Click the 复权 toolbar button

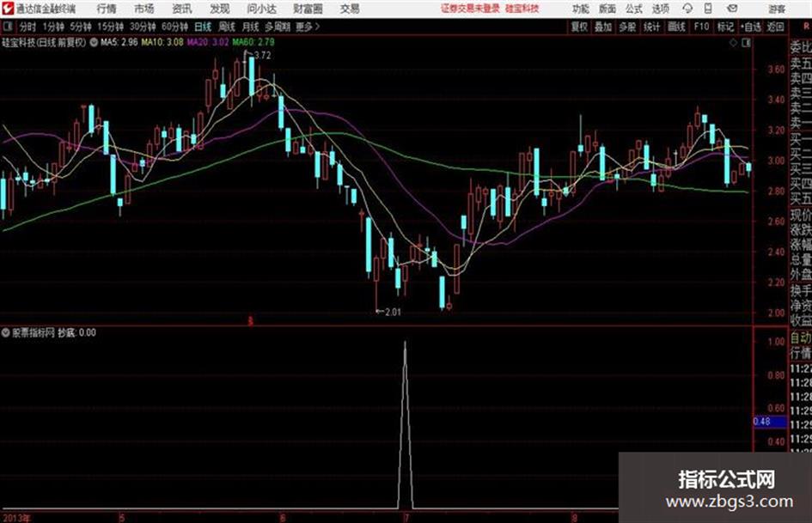(579, 27)
